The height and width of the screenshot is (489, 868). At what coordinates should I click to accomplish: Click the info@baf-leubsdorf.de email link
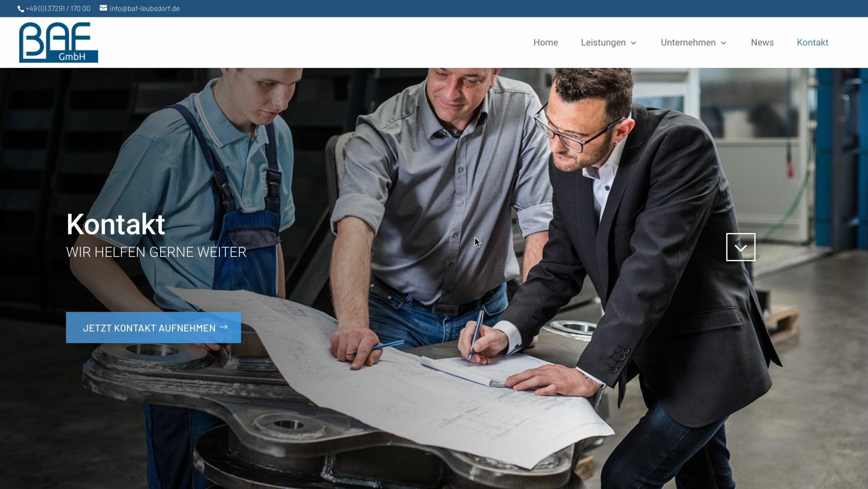click(144, 8)
